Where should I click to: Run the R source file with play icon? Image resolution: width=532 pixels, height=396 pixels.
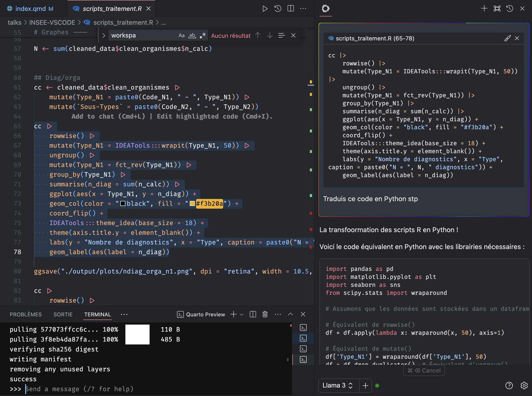click(x=265, y=9)
